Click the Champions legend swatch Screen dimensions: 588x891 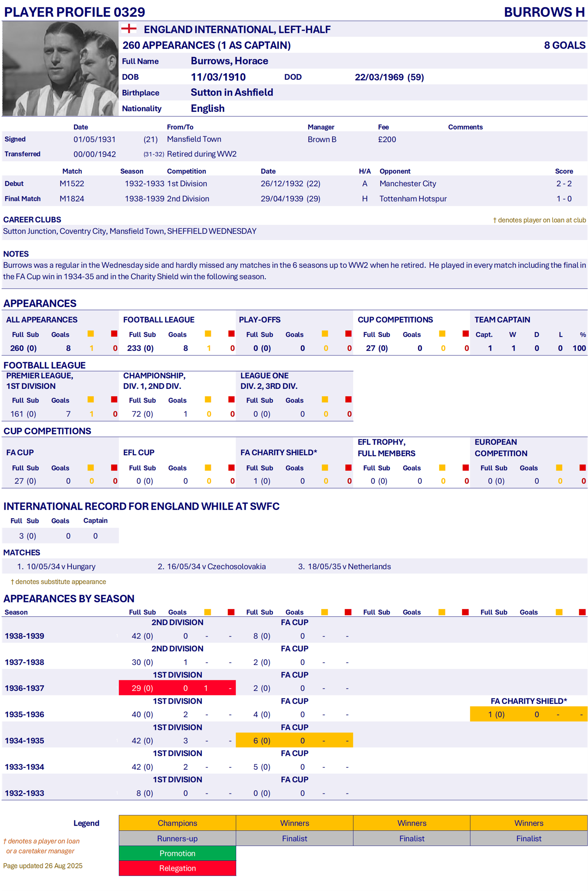(177, 823)
